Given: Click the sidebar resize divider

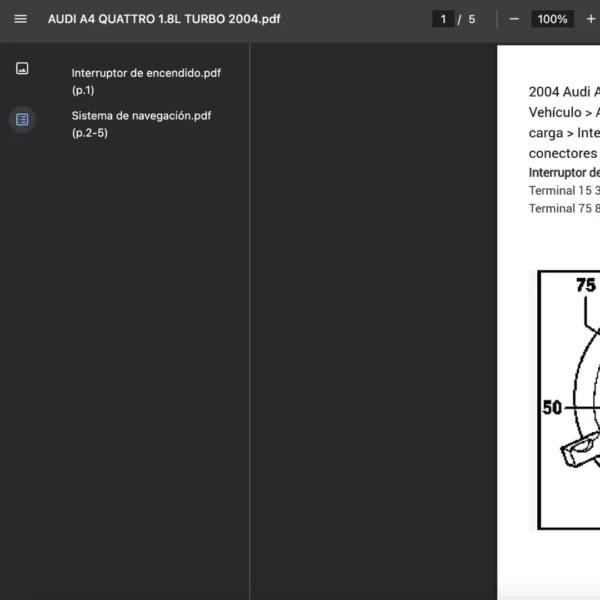Looking at the screenshot, I should pos(250,320).
